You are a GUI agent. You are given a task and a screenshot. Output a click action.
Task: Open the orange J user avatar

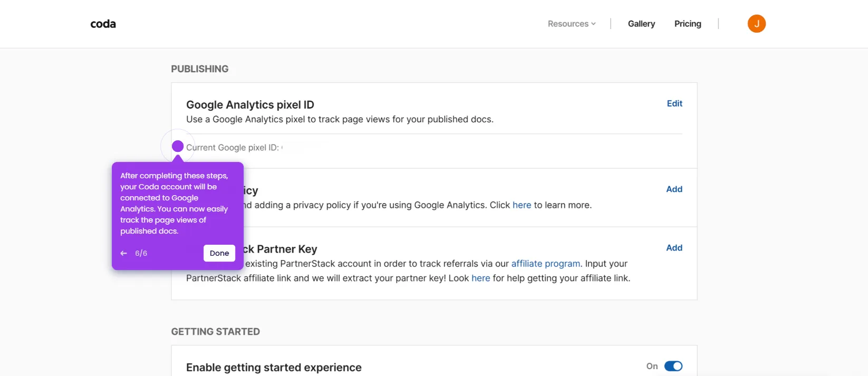(x=756, y=24)
